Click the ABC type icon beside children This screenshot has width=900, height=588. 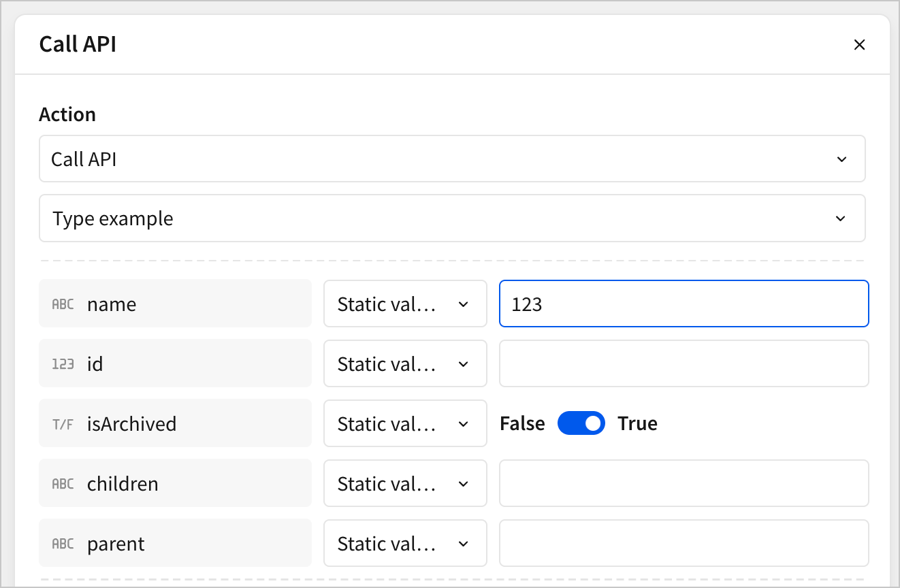[63, 483]
